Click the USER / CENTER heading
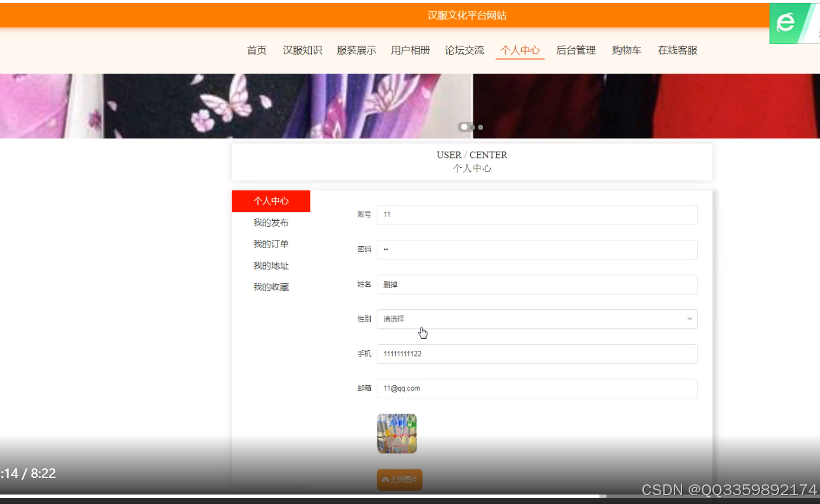 click(x=472, y=155)
